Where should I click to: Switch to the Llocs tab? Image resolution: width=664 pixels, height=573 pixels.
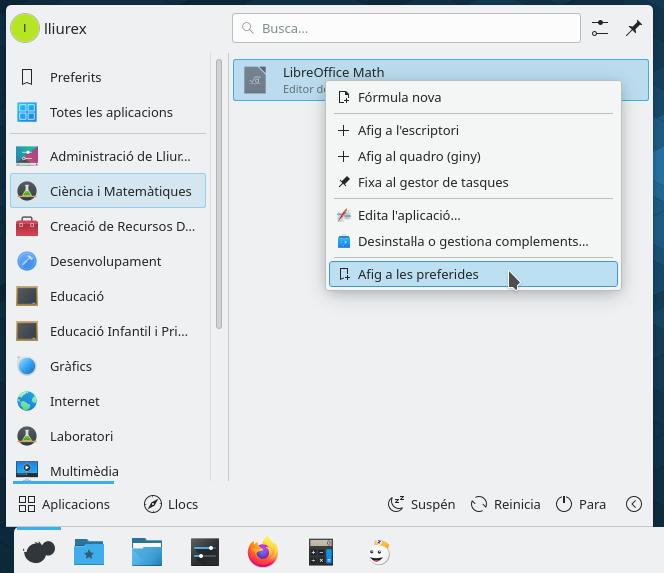pyautogui.click(x=171, y=504)
